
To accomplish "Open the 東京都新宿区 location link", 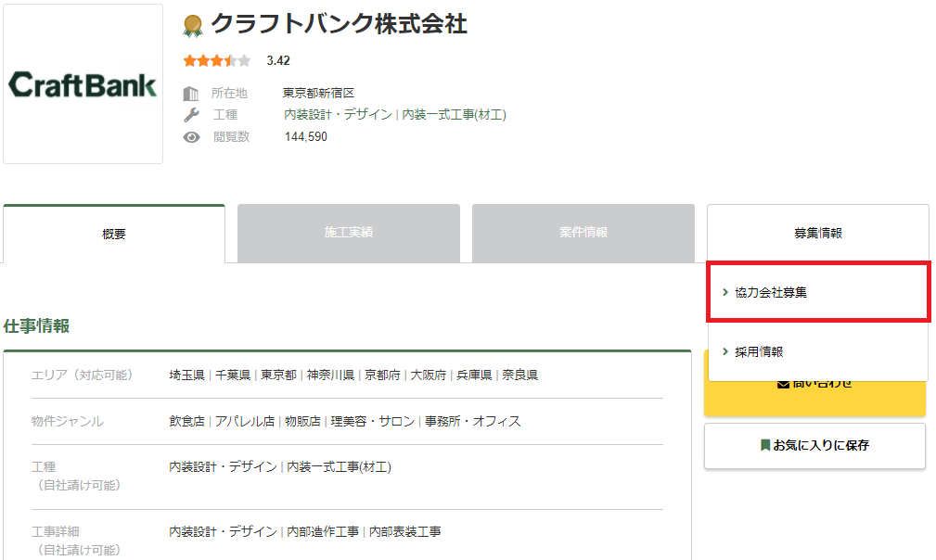I will pyautogui.click(x=316, y=93).
